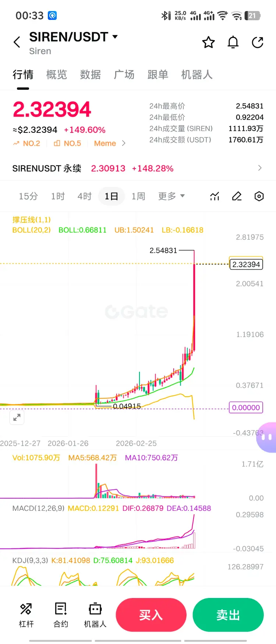
Task: Expand chart to fullscreen
Action: point(17,417)
